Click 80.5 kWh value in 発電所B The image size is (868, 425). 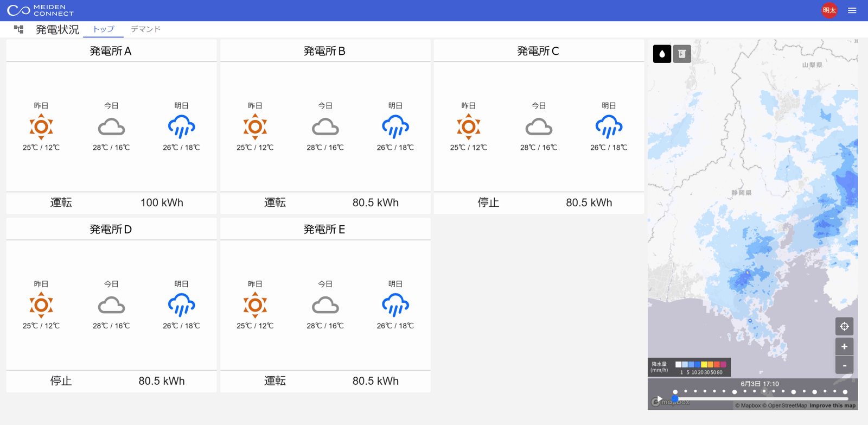point(375,202)
